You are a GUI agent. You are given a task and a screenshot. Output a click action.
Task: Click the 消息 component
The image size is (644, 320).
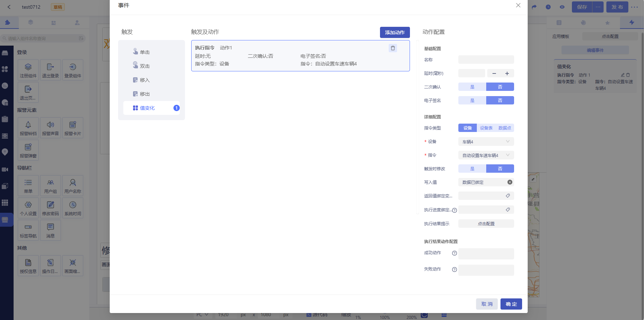[x=51, y=230]
